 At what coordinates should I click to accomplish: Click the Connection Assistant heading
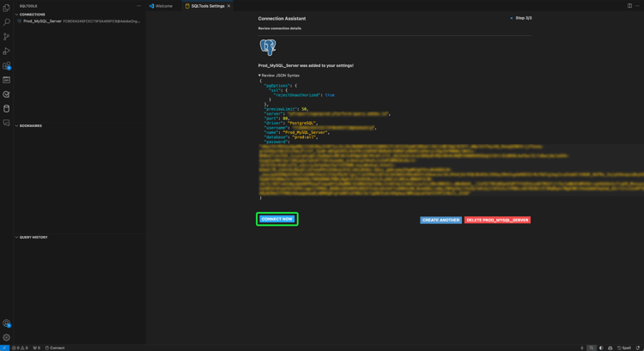282,19
